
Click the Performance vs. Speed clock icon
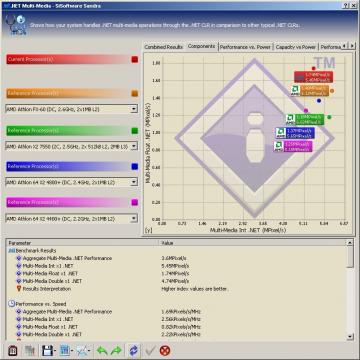pyautogui.click(x=11, y=304)
